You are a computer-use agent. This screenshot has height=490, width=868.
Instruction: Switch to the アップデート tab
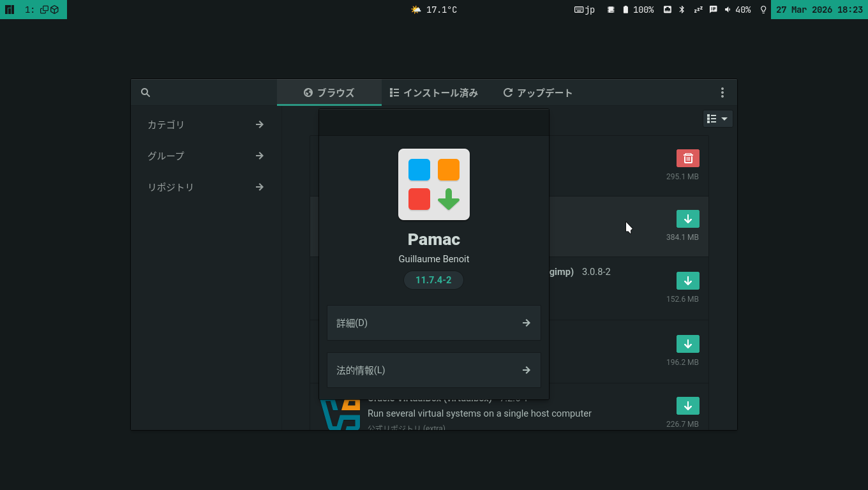tap(538, 93)
